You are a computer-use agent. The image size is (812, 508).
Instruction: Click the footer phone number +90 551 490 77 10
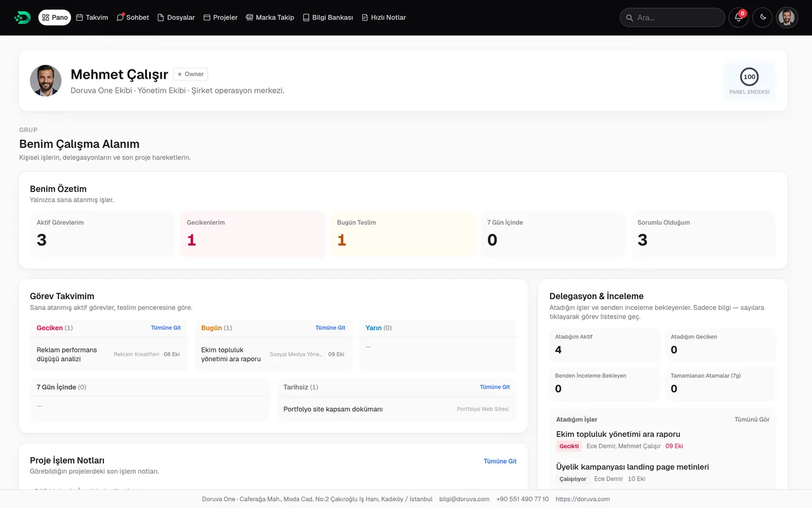(x=523, y=499)
